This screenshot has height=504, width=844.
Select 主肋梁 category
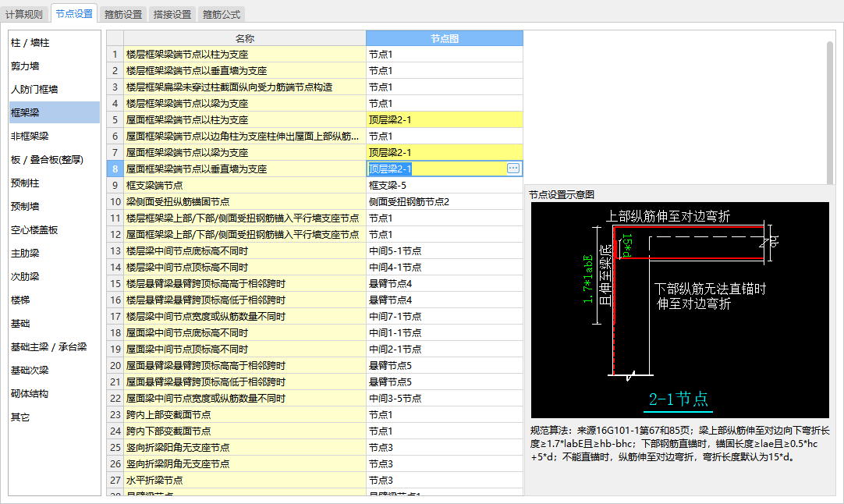click(55, 253)
